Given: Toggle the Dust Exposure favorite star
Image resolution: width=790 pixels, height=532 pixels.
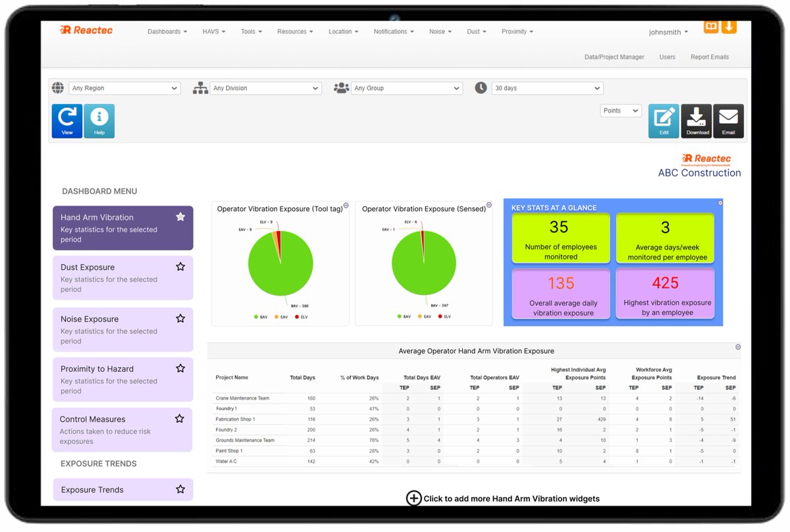Looking at the screenshot, I should pos(180,267).
